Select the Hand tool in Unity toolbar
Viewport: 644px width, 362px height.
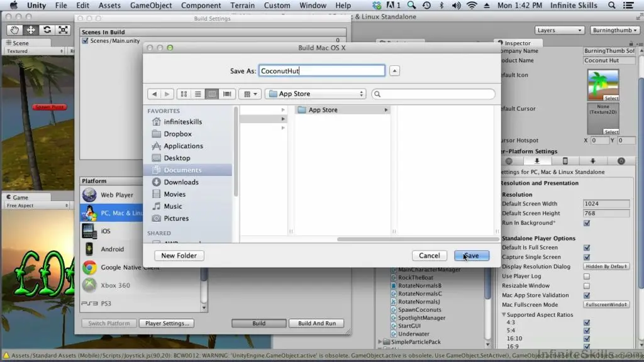(14, 30)
